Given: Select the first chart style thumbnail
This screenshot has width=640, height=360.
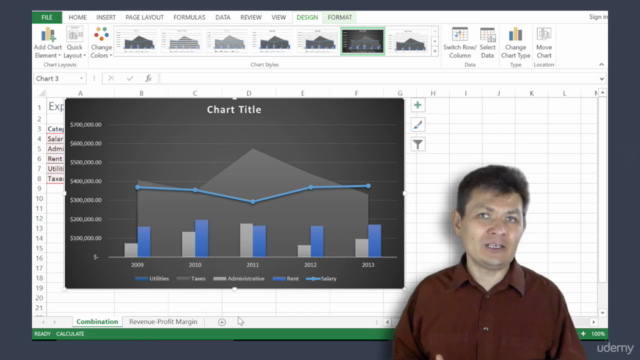Looking at the screenshot, I should coord(137,41).
